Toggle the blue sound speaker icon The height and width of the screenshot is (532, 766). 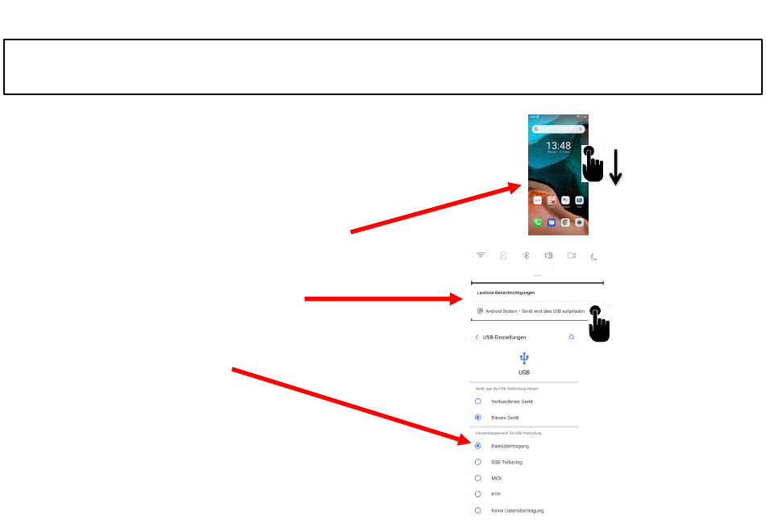click(548, 256)
